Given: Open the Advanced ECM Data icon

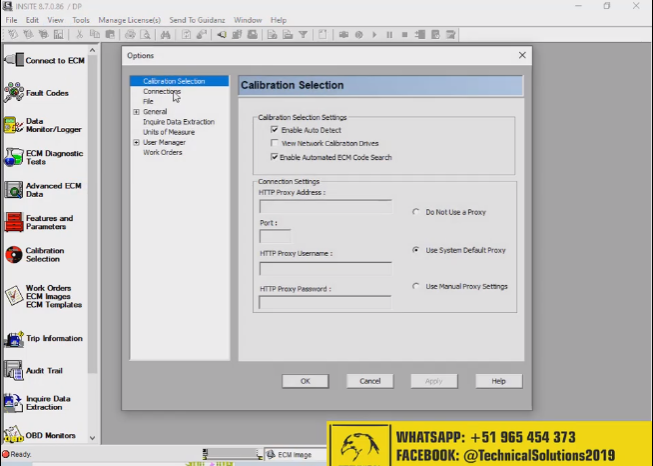Looking at the screenshot, I should 13,190.
